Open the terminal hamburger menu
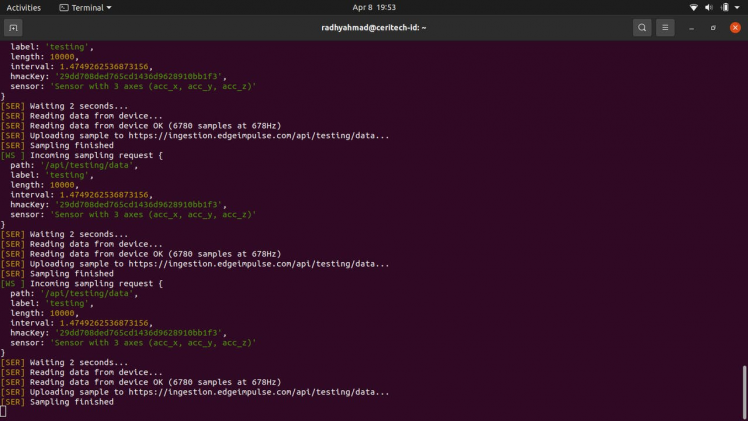The height and width of the screenshot is (421, 748). pos(665,28)
